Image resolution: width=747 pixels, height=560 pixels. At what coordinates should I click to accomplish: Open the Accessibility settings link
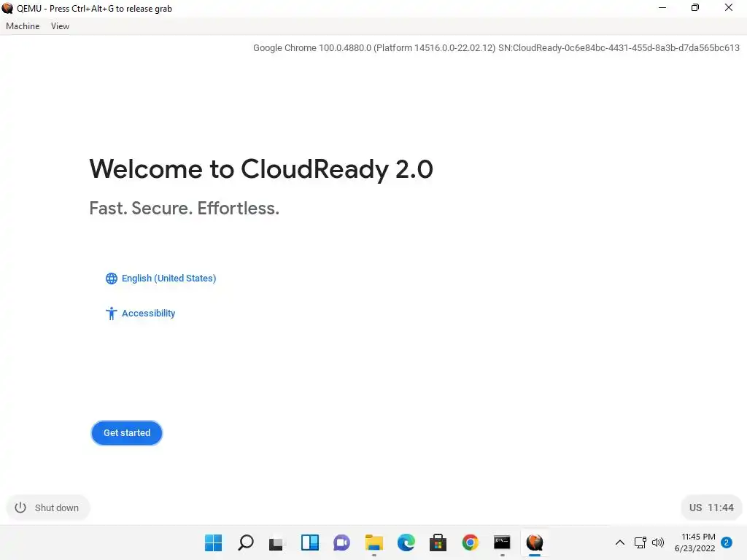[x=141, y=314]
